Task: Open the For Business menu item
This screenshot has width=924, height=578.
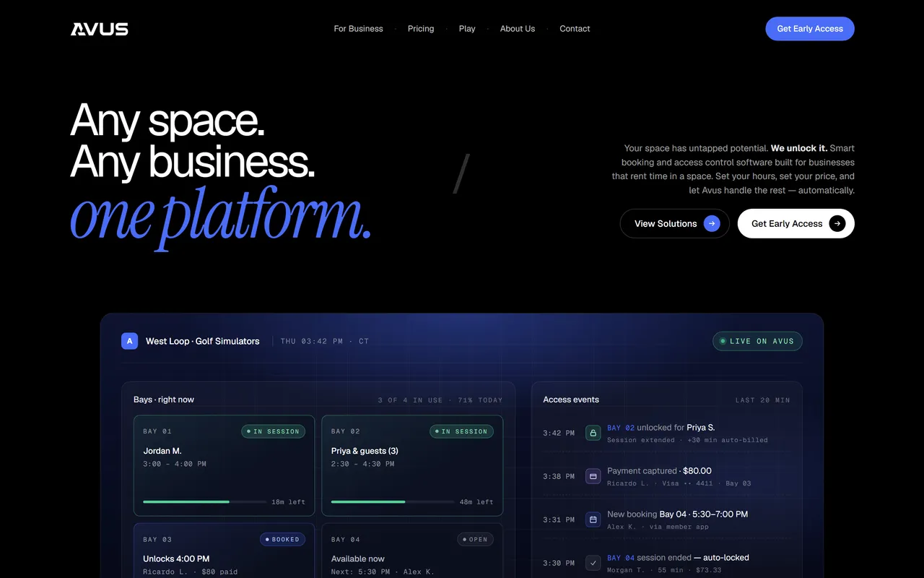Action: 359,29
